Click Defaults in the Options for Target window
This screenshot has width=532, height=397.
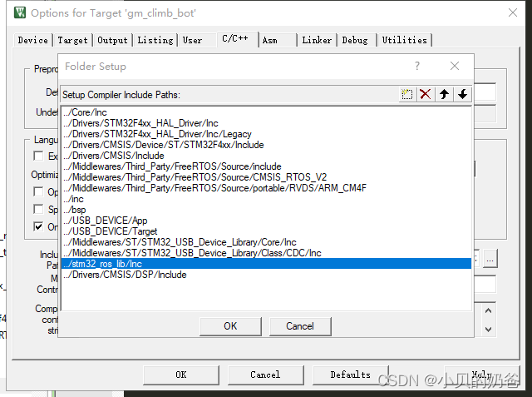[350, 375]
